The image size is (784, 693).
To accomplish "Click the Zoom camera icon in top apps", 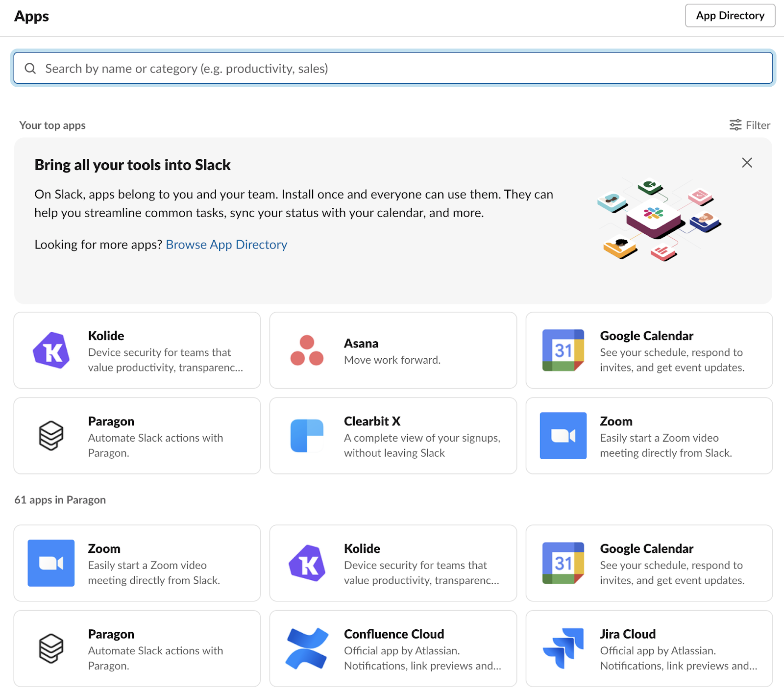I will (563, 436).
